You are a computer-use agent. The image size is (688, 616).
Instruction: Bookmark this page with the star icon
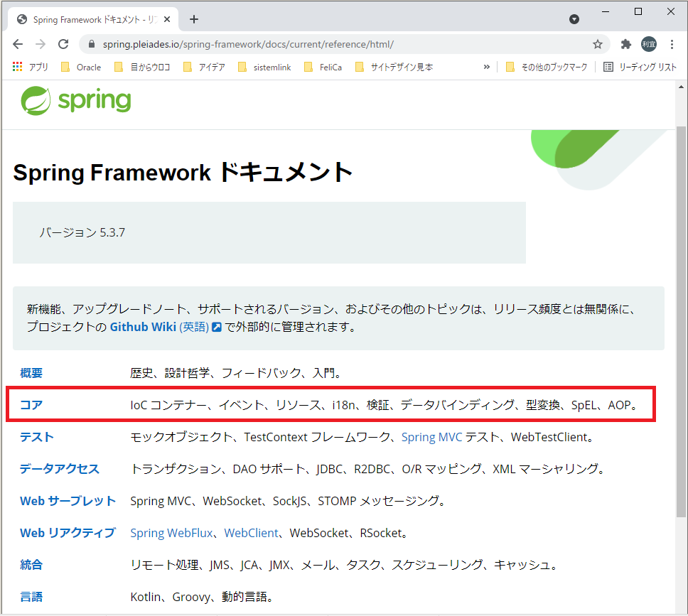coord(596,43)
